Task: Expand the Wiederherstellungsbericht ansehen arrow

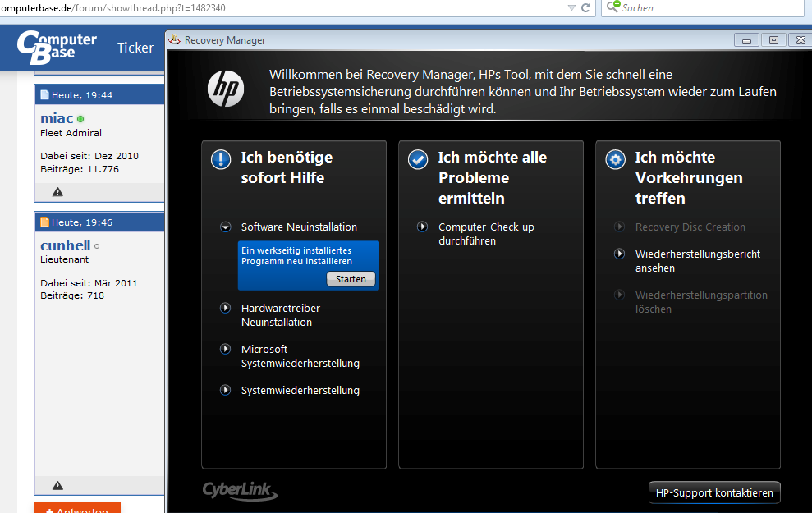Action: click(619, 254)
